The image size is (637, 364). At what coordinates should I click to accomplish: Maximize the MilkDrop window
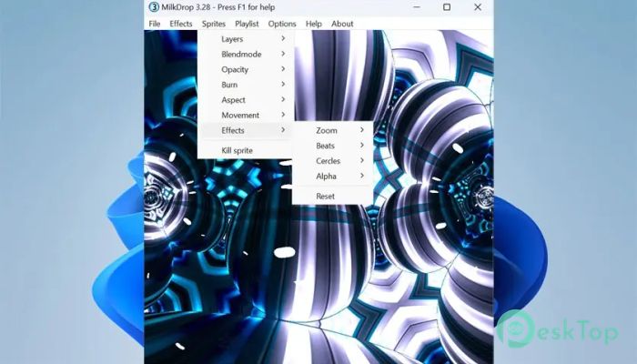click(x=447, y=7)
